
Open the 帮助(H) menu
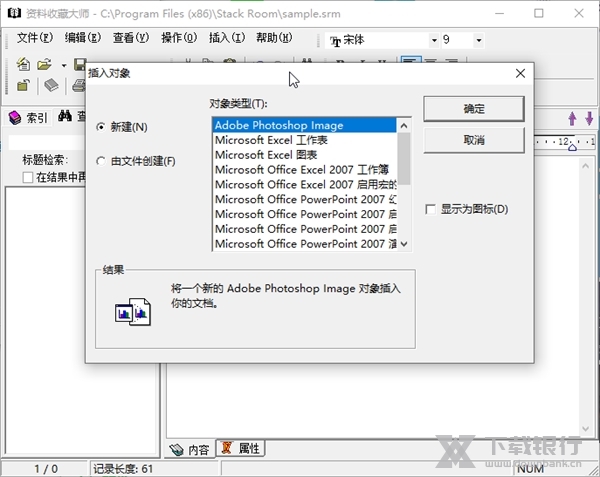click(274, 38)
